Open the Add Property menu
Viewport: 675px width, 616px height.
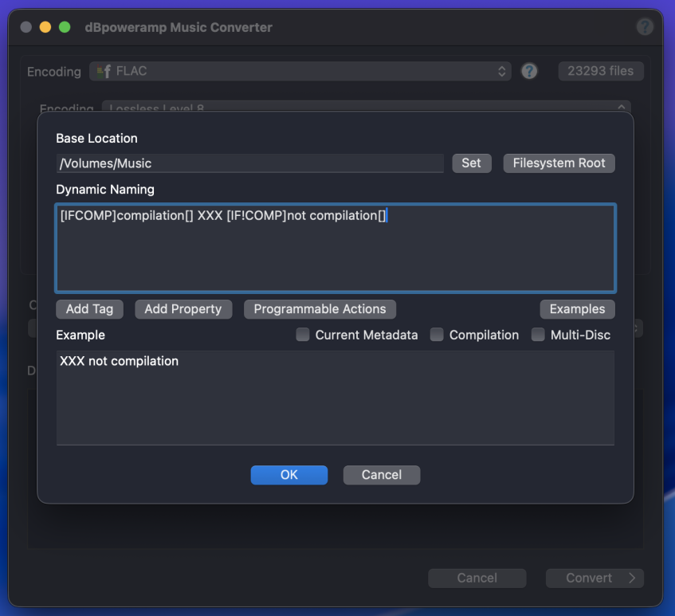(x=183, y=309)
